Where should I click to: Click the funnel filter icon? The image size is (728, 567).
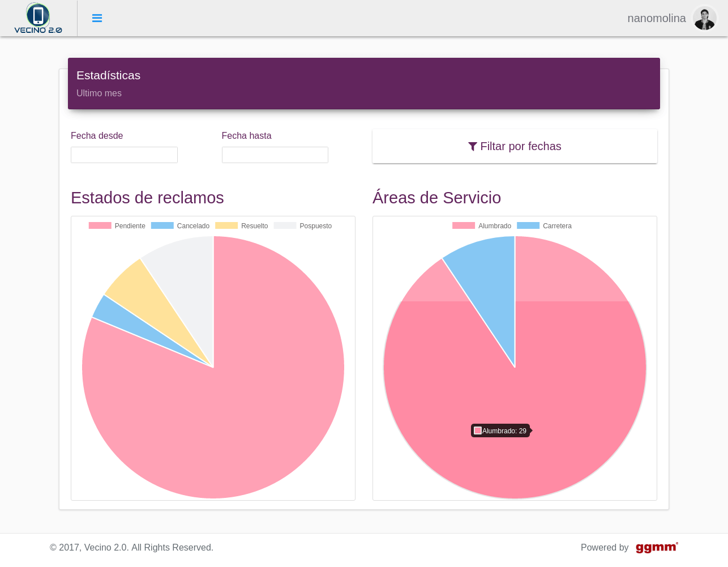473,147
